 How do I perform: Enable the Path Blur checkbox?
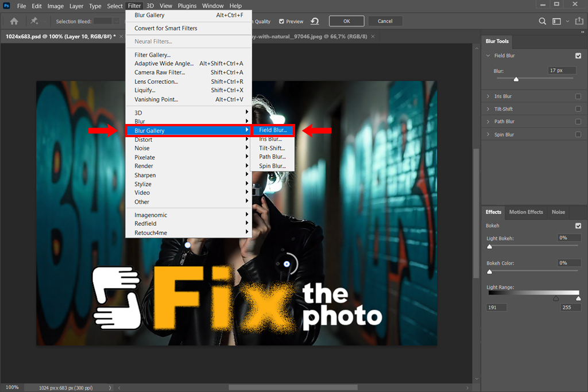[x=578, y=122]
